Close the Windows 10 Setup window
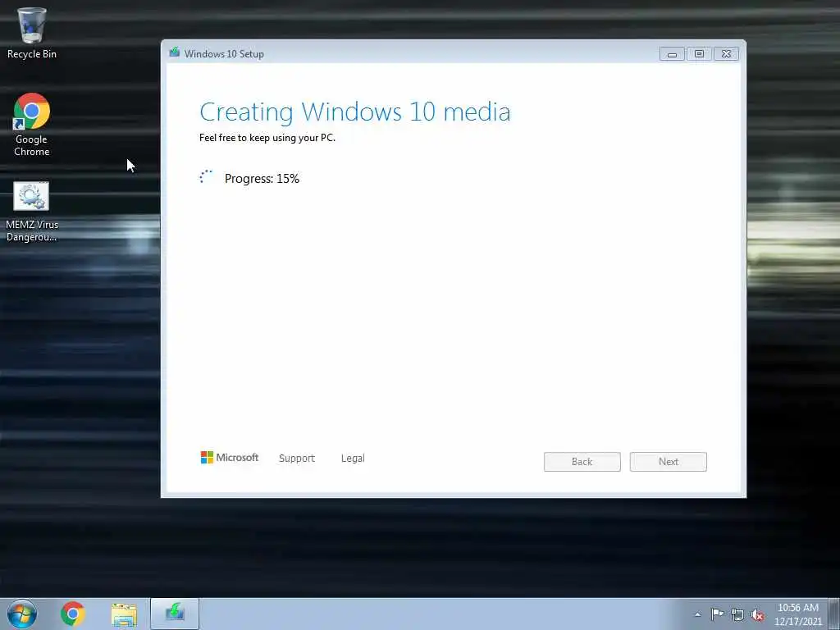Image resolution: width=840 pixels, height=630 pixels. tap(727, 53)
